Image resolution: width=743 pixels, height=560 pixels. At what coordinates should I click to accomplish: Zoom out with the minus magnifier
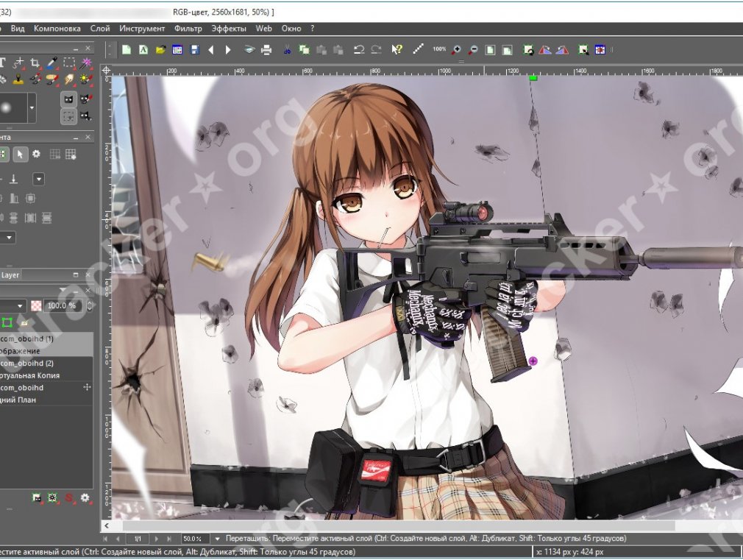click(x=473, y=49)
